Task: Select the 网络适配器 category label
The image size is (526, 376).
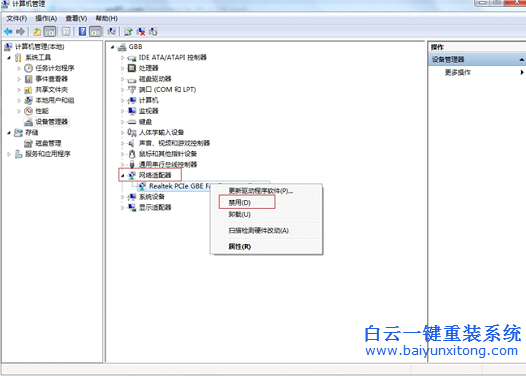Action: (x=155, y=175)
